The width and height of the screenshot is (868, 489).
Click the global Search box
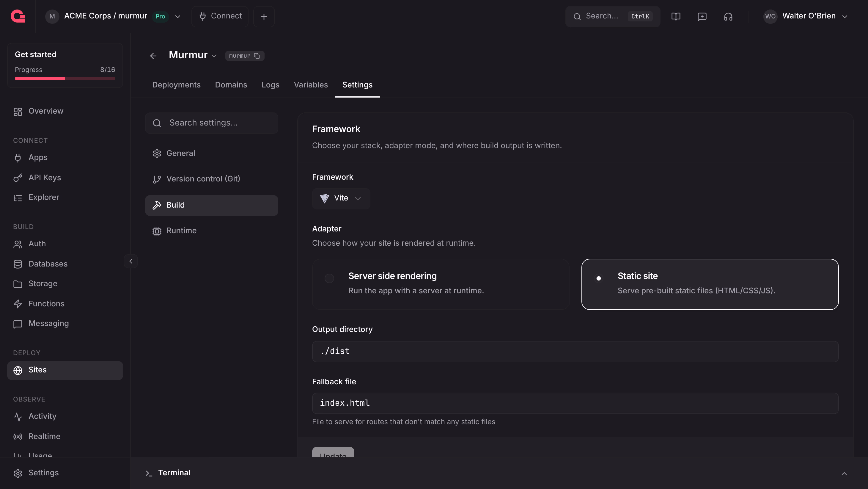[x=613, y=17]
